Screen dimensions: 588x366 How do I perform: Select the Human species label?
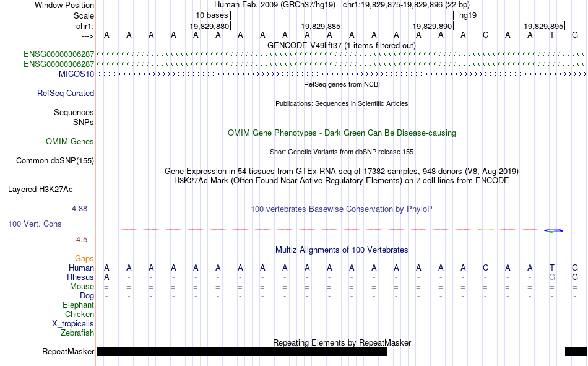(81, 268)
